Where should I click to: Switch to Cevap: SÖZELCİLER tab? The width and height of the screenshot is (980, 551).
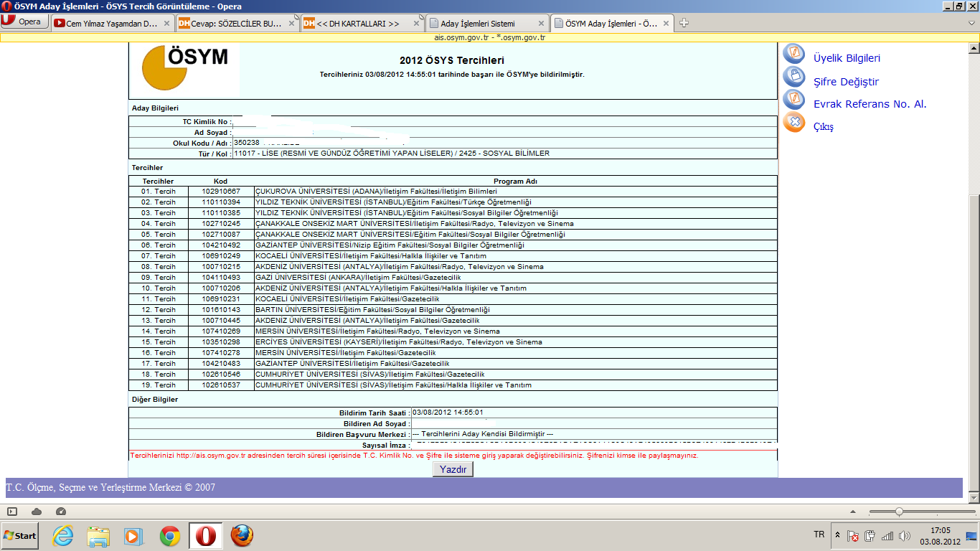[x=237, y=23]
